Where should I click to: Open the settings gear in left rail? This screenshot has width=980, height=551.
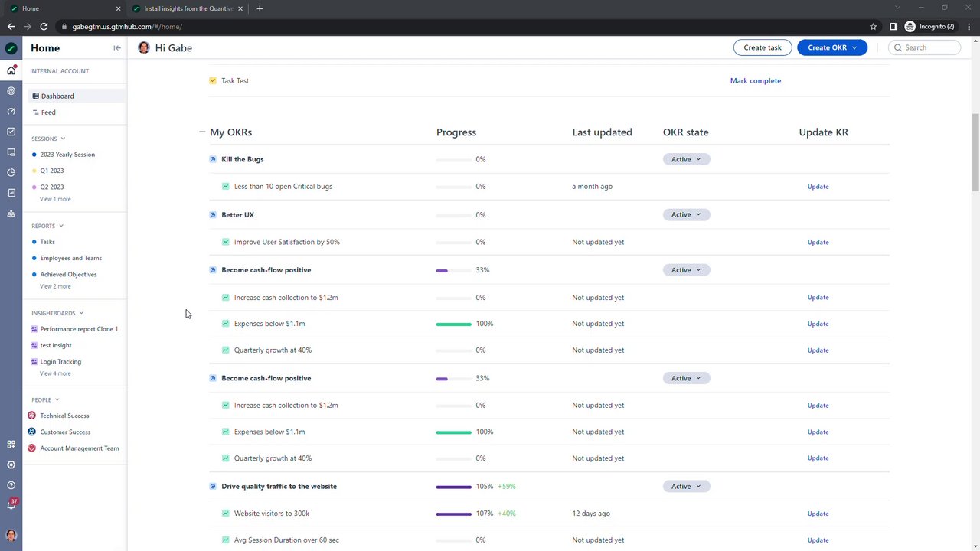11,465
